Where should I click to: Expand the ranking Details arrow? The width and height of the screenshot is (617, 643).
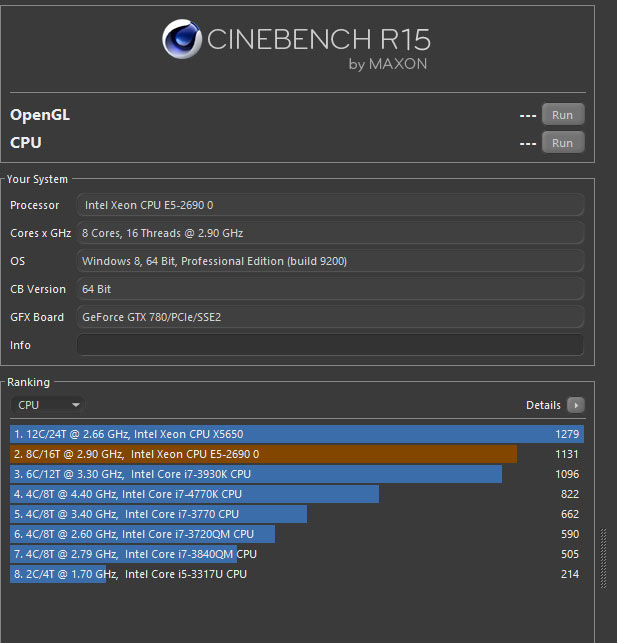pos(576,405)
